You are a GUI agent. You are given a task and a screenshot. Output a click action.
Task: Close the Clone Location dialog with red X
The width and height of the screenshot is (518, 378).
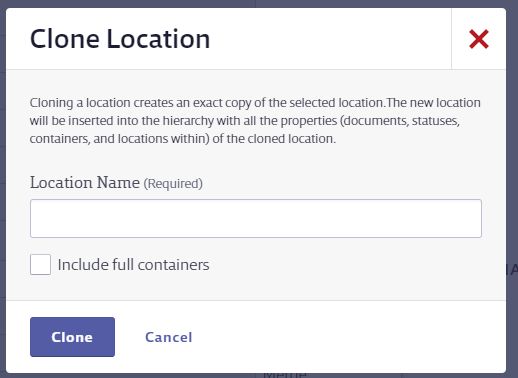pyautogui.click(x=479, y=39)
